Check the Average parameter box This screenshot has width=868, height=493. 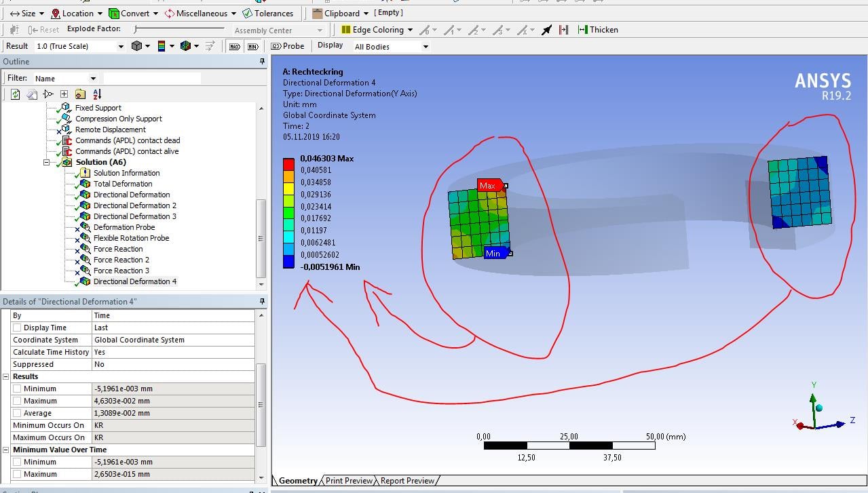(17, 413)
